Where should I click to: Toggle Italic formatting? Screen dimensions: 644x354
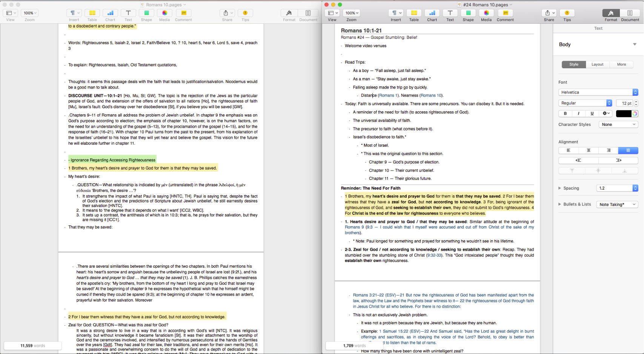pos(578,113)
